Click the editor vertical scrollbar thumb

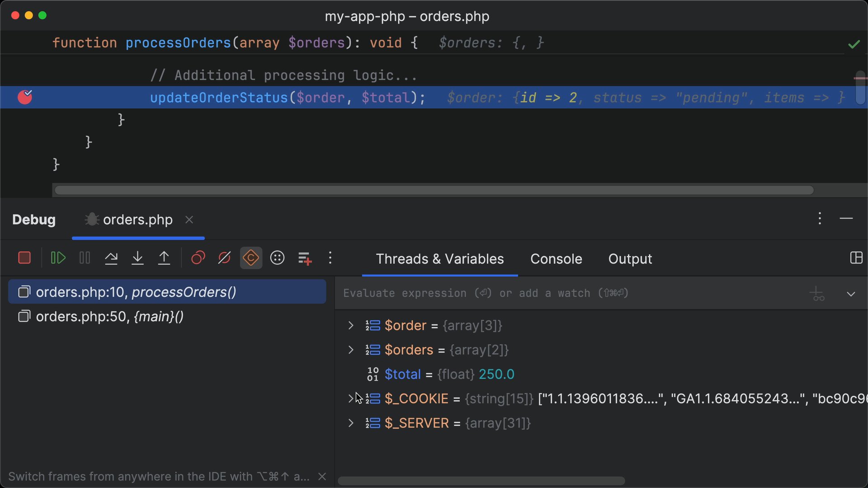click(860, 87)
